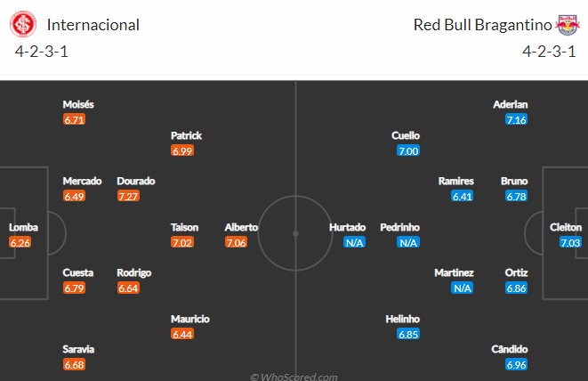Choose player Cuello on Bragantino side
This screenshot has width=588, height=381.
click(406, 135)
